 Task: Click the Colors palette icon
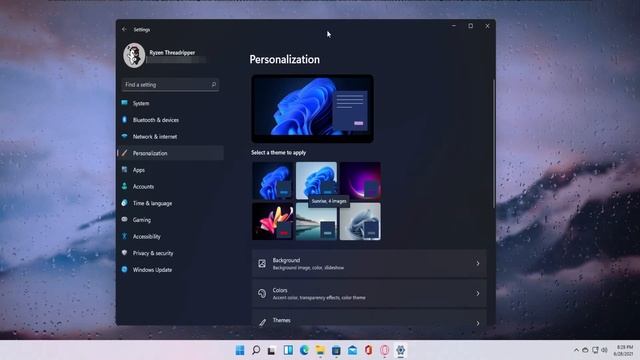[x=262, y=293]
